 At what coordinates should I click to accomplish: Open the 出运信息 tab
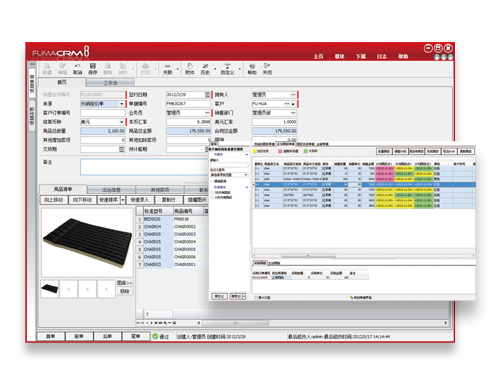tap(111, 190)
